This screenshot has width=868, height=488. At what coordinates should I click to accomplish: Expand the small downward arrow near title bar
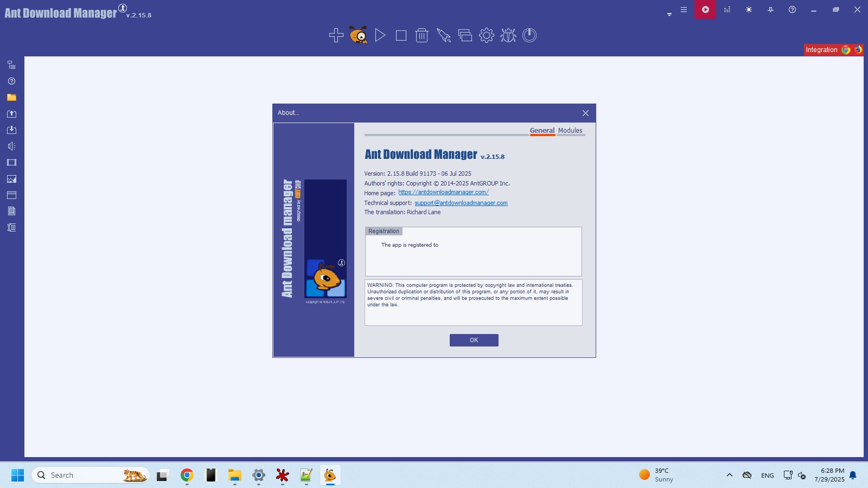point(669,15)
